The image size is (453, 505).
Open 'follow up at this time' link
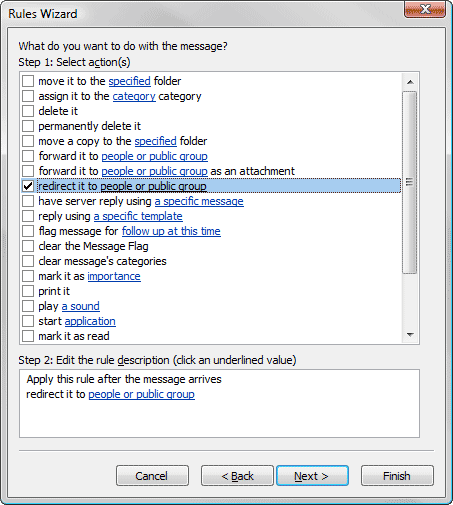point(171,231)
